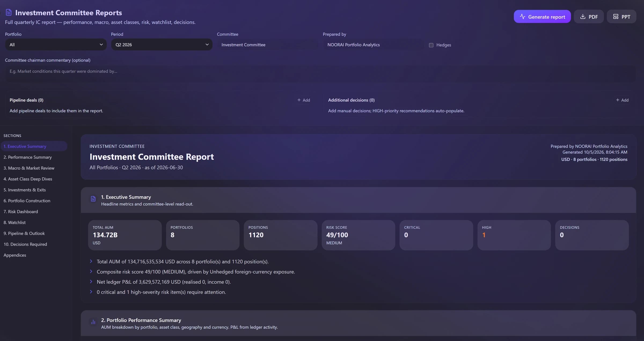Click the Portfolios 8 card
Screen dimensions: 644x341
tap(203, 235)
